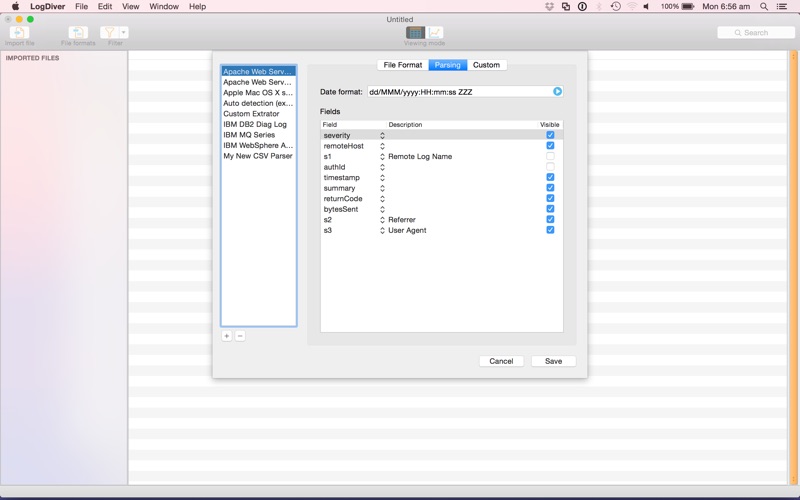This screenshot has width=800, height=500.
Task: Click the Save button
Action: click(x=553, y=361)
